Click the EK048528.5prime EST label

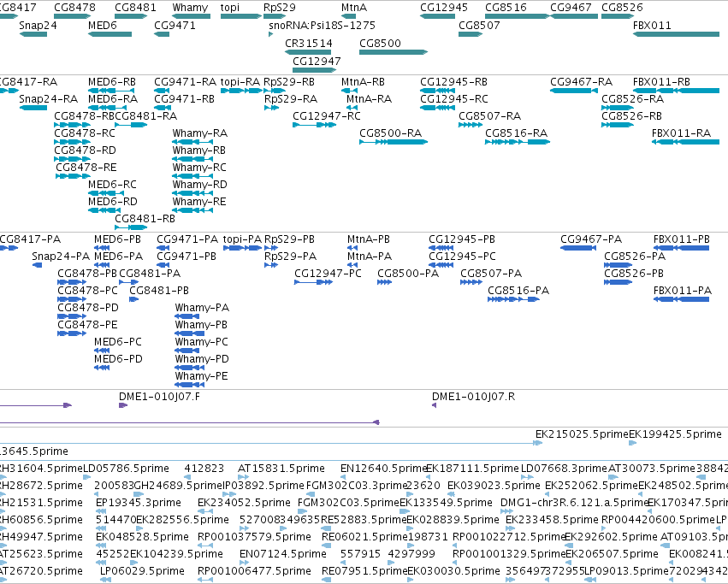(x=142, y=537)
